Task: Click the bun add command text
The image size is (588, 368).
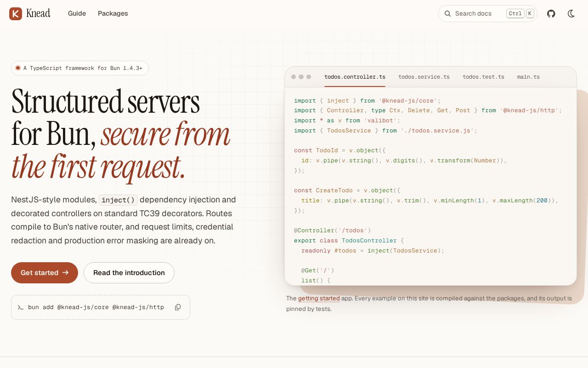Action: [x=96, y=307]
